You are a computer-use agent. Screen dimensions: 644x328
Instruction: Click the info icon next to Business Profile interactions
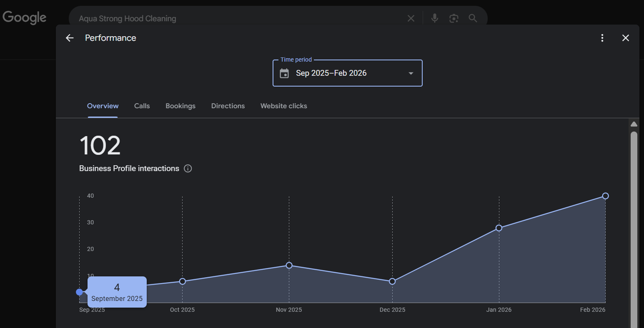[188, 169]
